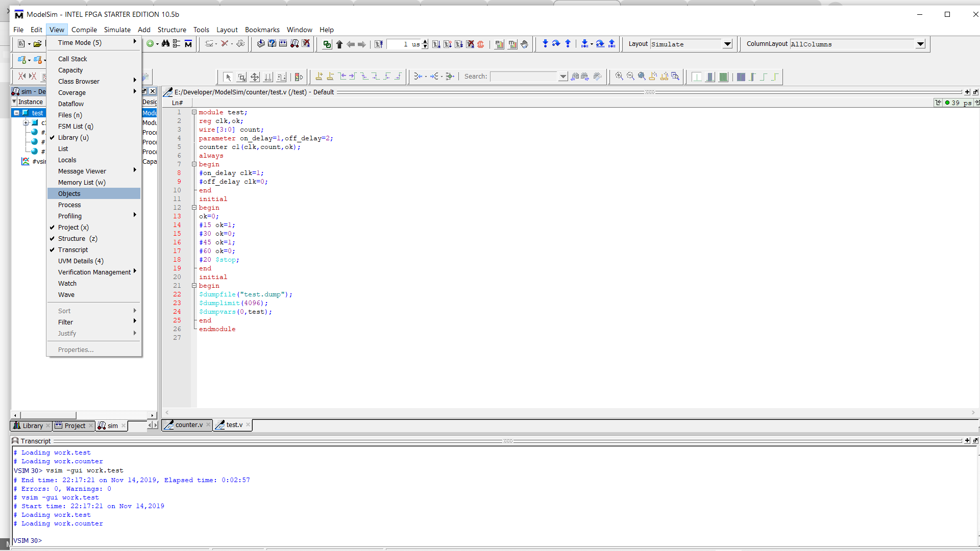Select the cursor Select Mode tool
Viewport: 980px width, 551px height.
(x=228, y=77)
